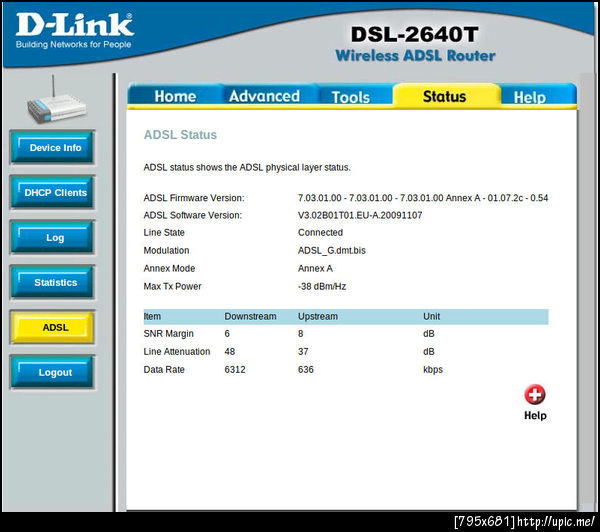Select the Status tab
600x532 pixels.
[x=444, y=96]
